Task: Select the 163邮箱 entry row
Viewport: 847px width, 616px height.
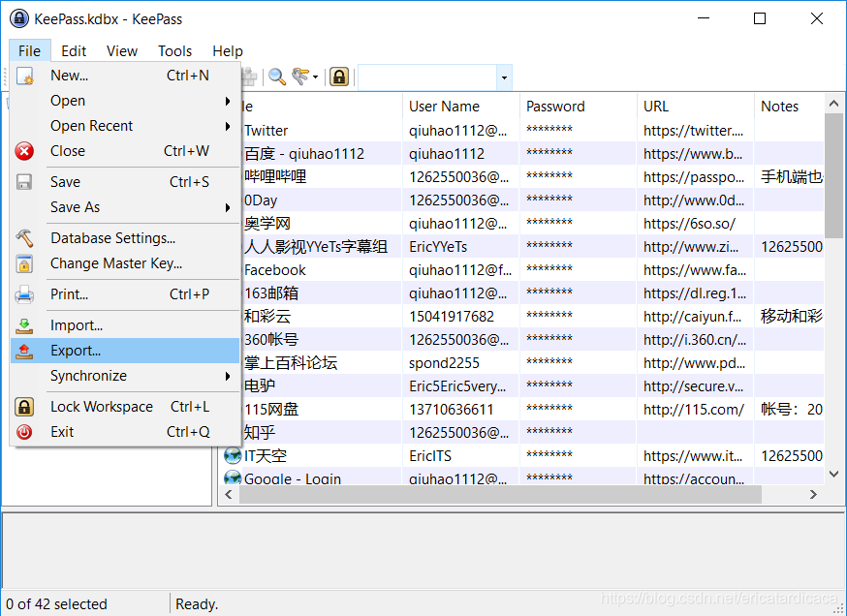Action: [x=532, y=293]
